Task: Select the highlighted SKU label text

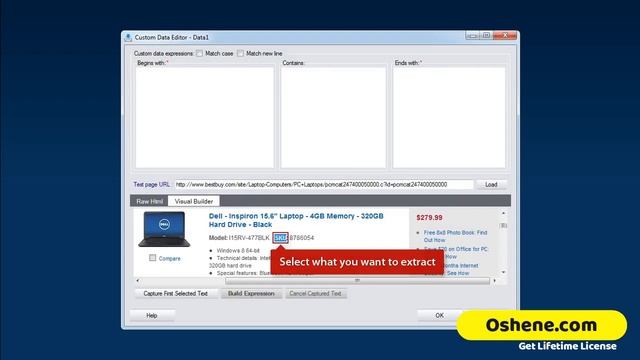Action: pyautogui.click(x=280, y=238)
